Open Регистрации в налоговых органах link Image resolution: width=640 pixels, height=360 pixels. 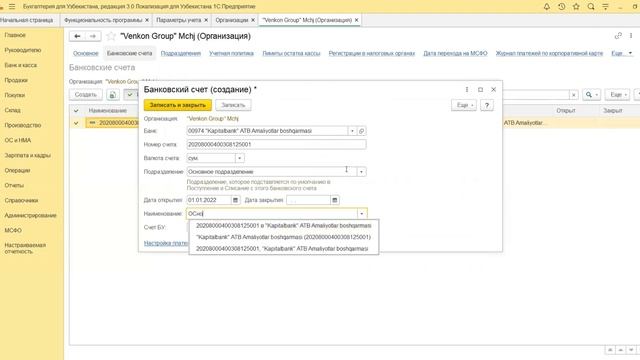(371, 53)
